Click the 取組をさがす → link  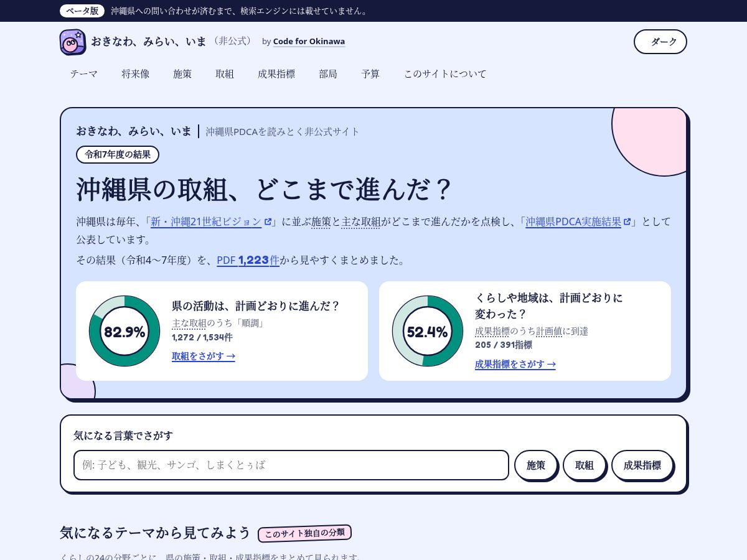pyautogui.click(x=204, y=356)
